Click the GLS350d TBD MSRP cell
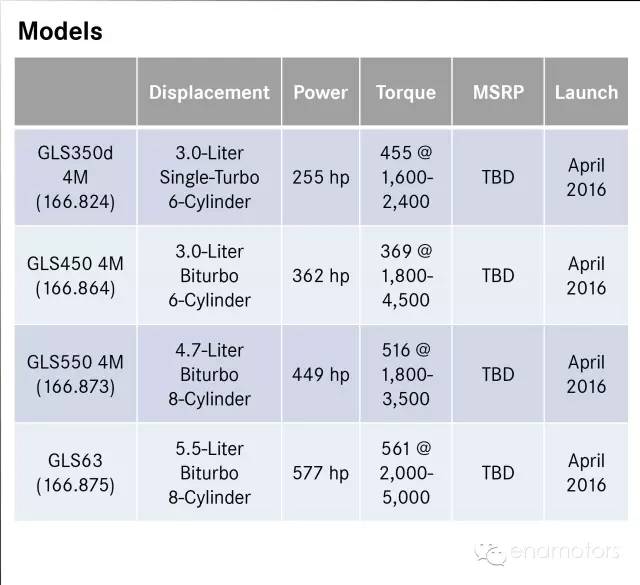The height and width of the screenshot is (585, 640). 498,177
